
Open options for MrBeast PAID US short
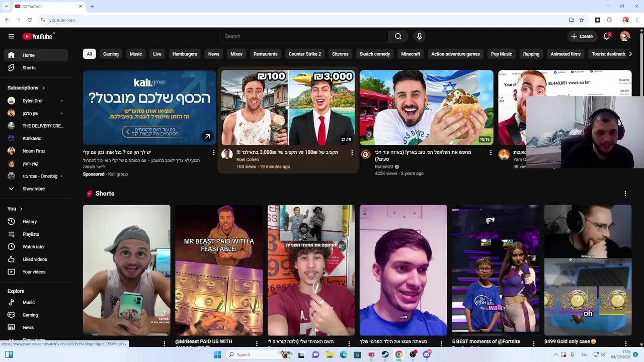coord(257,343)
